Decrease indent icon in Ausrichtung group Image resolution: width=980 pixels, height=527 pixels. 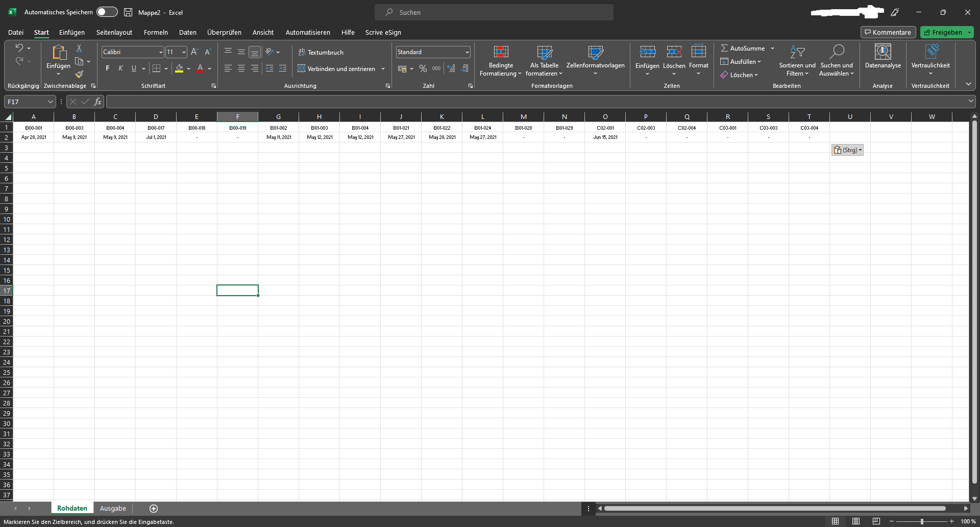[269, 68]
